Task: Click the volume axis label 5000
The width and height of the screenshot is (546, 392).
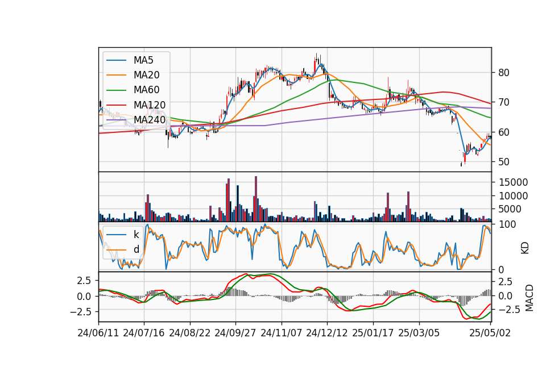Action: point(510,209)
